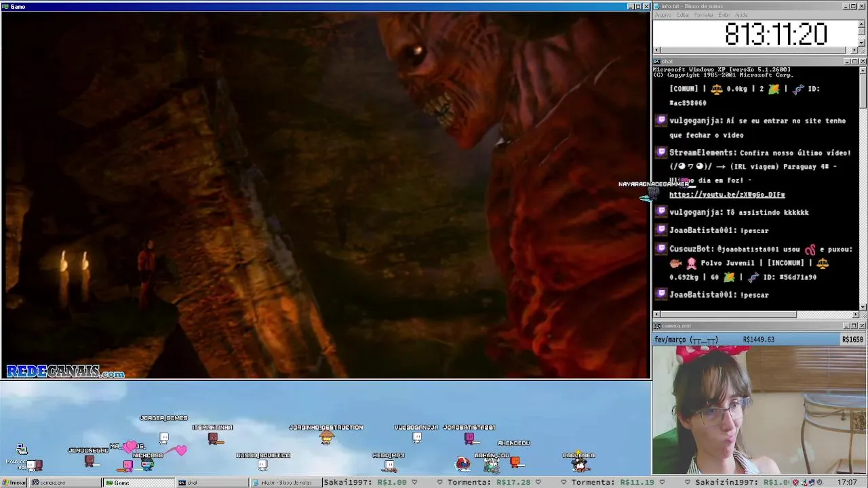Click the HERO_MP3 avatar character

389,465
